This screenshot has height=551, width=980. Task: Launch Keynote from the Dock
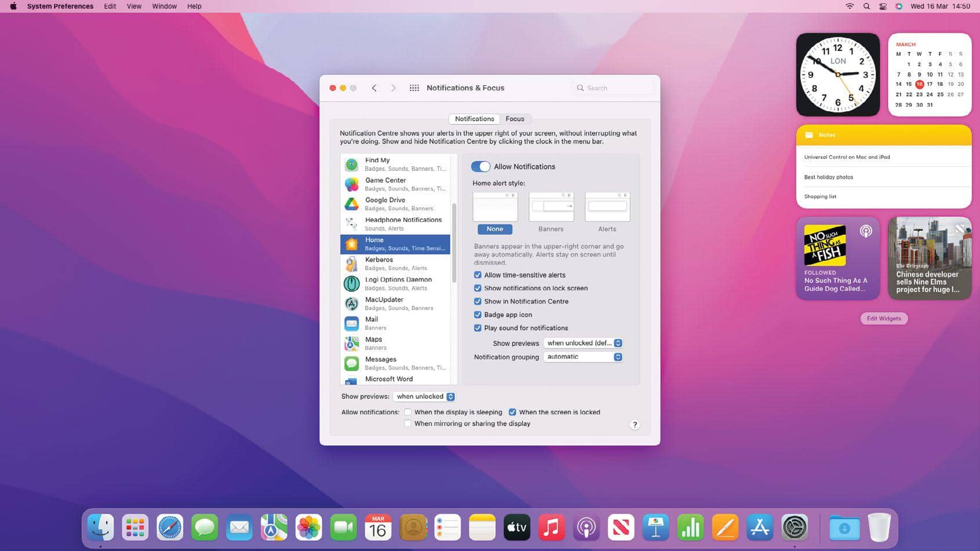pyautogui.click(x=656, y=527)
